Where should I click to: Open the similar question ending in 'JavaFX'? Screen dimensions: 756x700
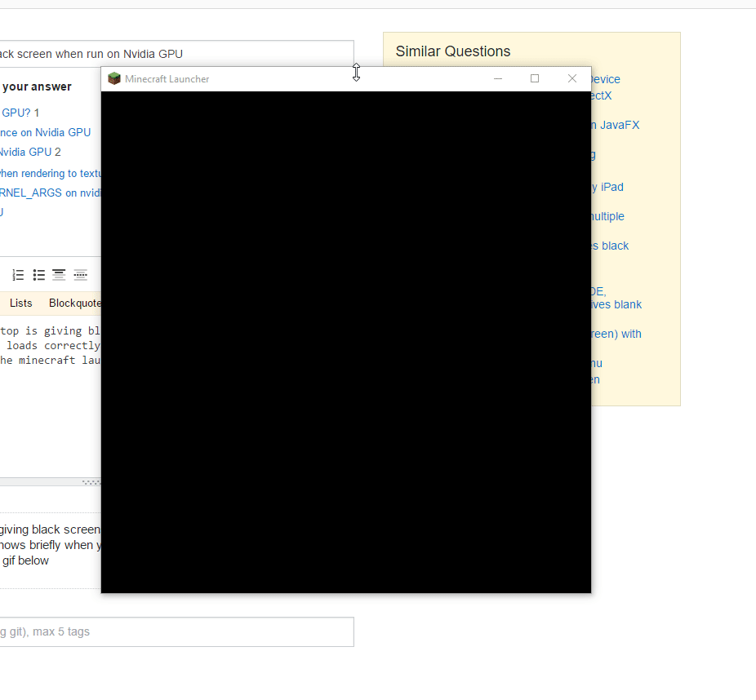616,126
